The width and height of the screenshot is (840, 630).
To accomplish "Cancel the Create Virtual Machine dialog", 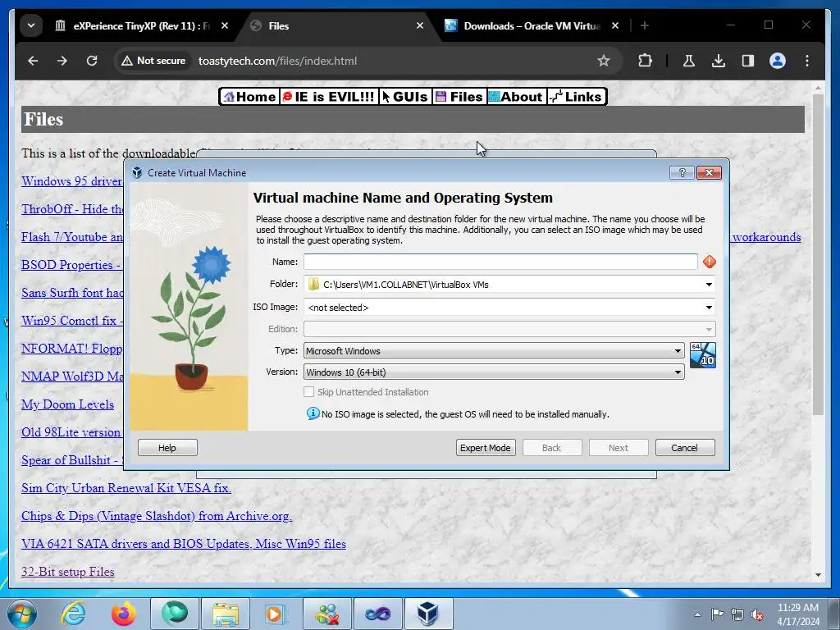I will 685,448.
